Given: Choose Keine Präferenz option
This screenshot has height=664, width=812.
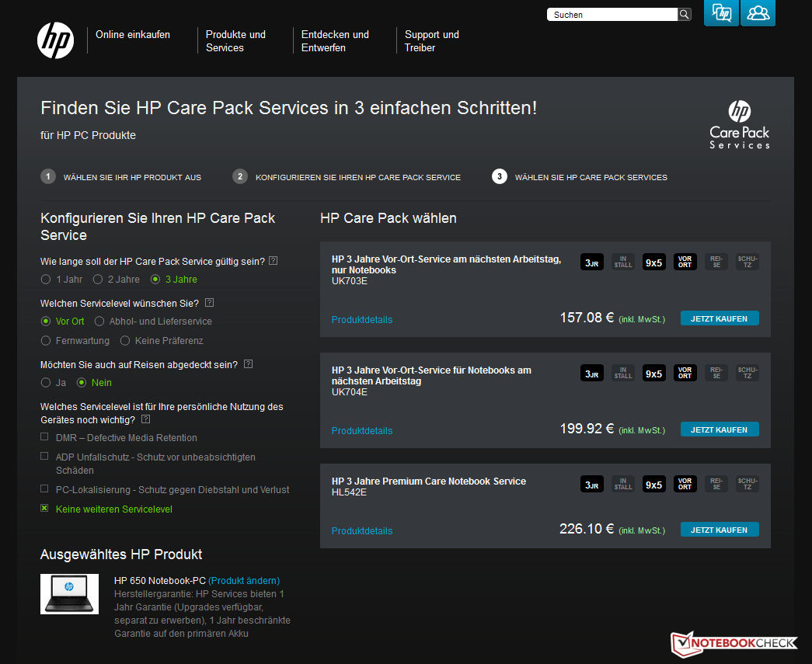Looking at the screenshot, I should 125,340.
